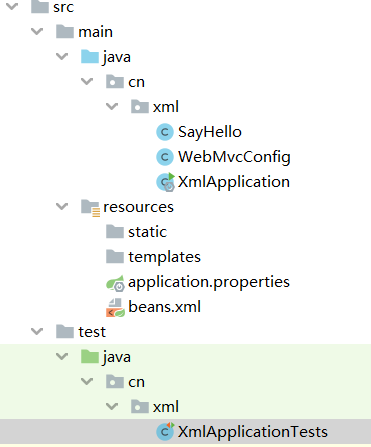Viewport: 371px width, 447px height.
Task: Click the resources folder icon
Action: point(90,208)
